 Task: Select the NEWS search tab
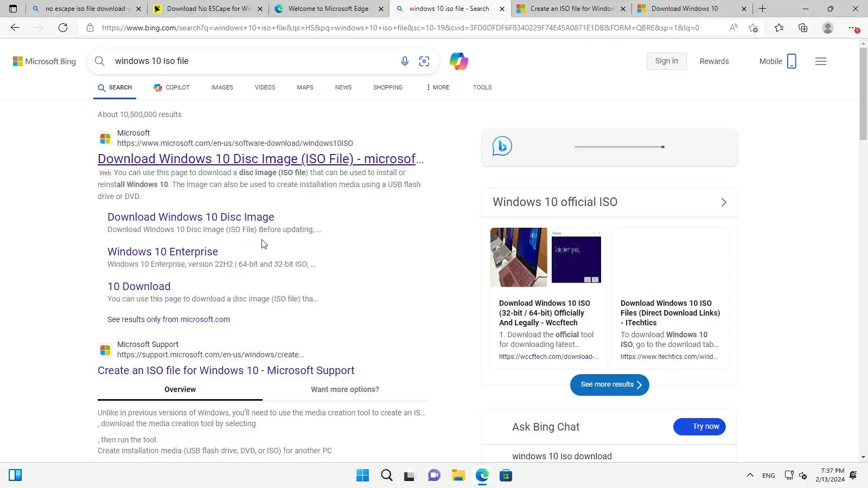343,87
